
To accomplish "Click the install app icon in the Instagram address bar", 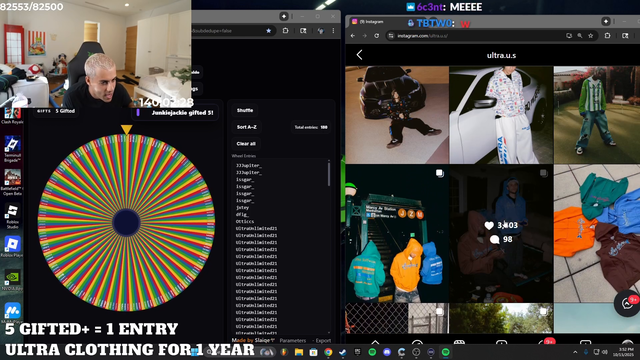I will pyautogui.click(x=569, y=36).
